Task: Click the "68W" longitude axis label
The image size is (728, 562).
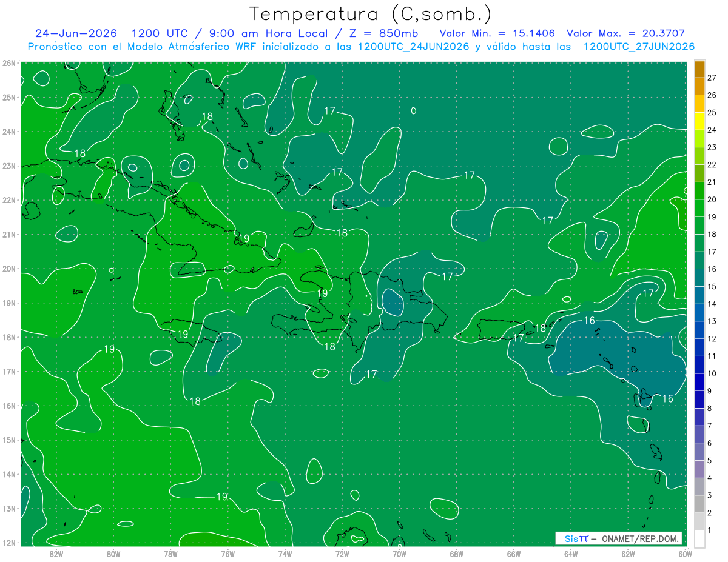Action: [457, 554]
